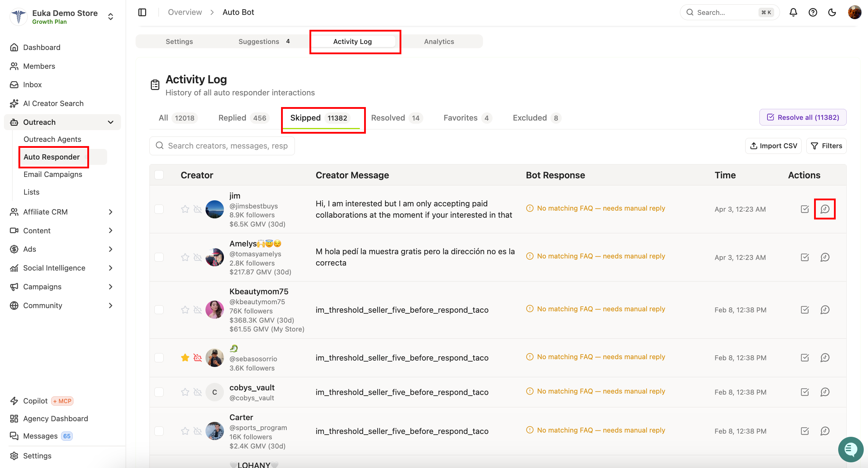Show All 12018 interactions
This screenshot has width=868, height=468.
click(x=177, y=118)
